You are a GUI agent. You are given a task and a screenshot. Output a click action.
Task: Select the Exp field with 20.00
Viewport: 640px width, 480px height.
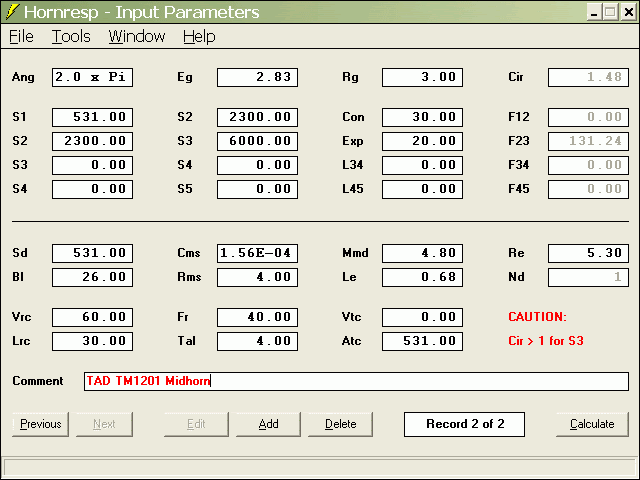422,141
